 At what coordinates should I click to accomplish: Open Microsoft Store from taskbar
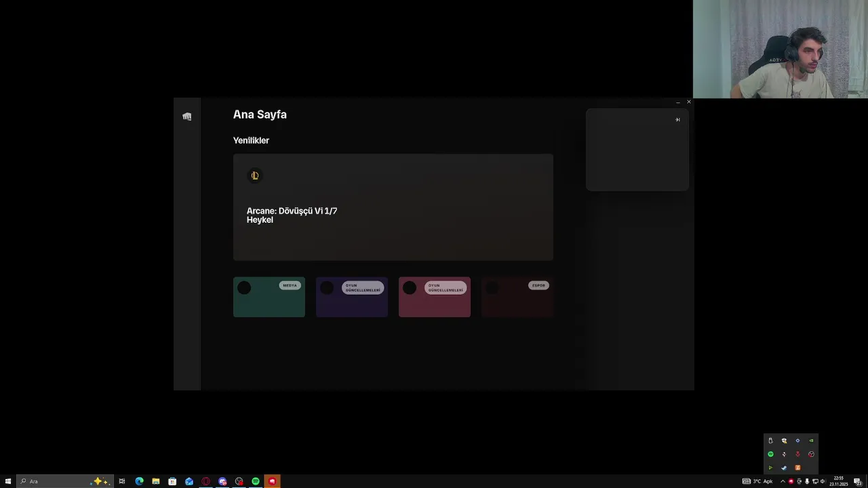coord(172,481)
